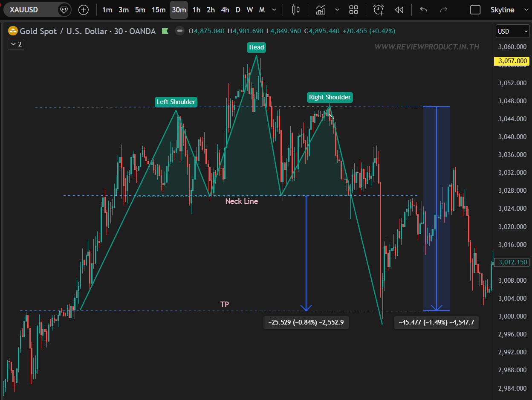The image size is (532, 400).
Task: Open the Indicators menu icon
Action: tap(321, 10)
